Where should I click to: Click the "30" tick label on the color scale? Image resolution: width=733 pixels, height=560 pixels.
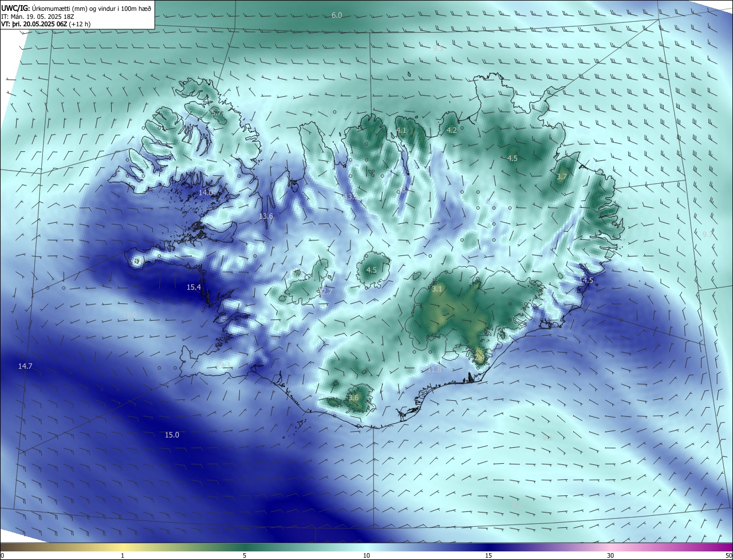click(610, 555)
